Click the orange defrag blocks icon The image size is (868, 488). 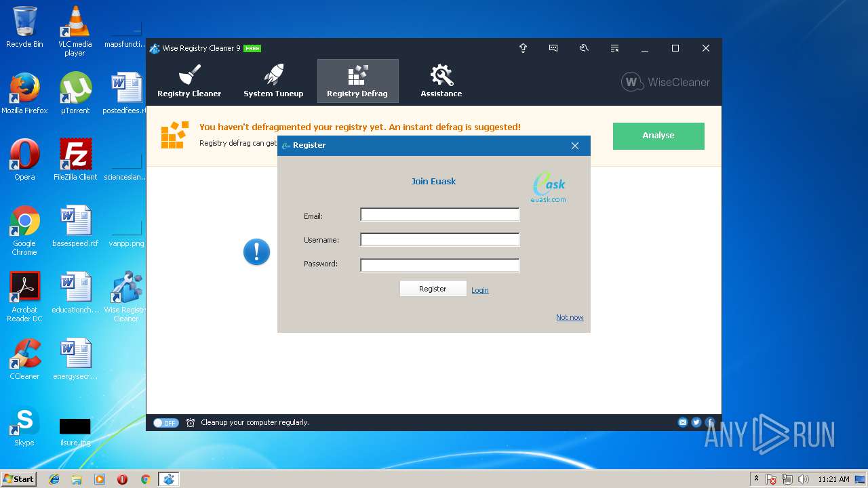pos(175,135)
